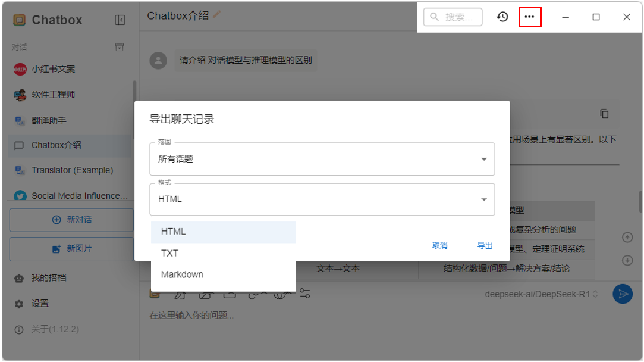
Task: Click the user avatar beside the question
Action: point(158,61)
